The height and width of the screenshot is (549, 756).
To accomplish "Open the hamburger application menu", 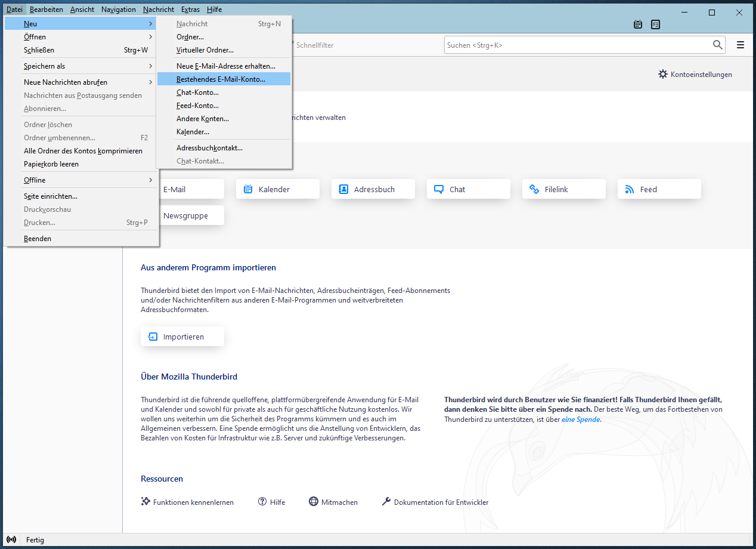I will [740, 45].
